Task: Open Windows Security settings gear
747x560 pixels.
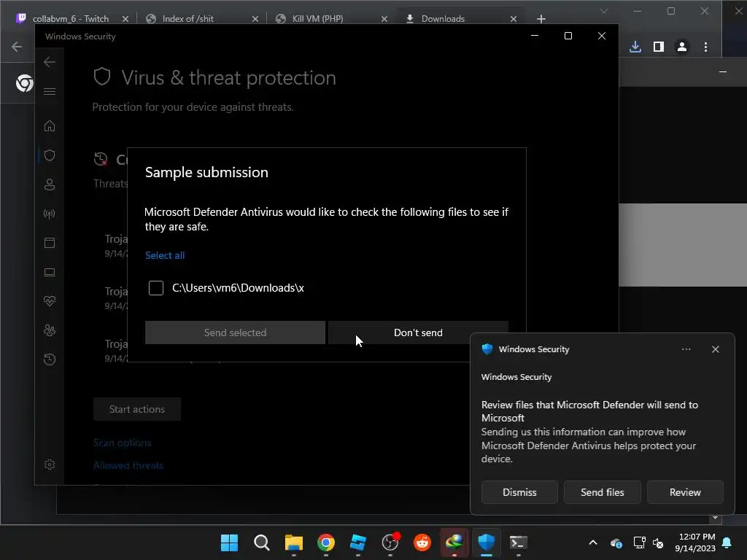Action: (x=50, y=464)
